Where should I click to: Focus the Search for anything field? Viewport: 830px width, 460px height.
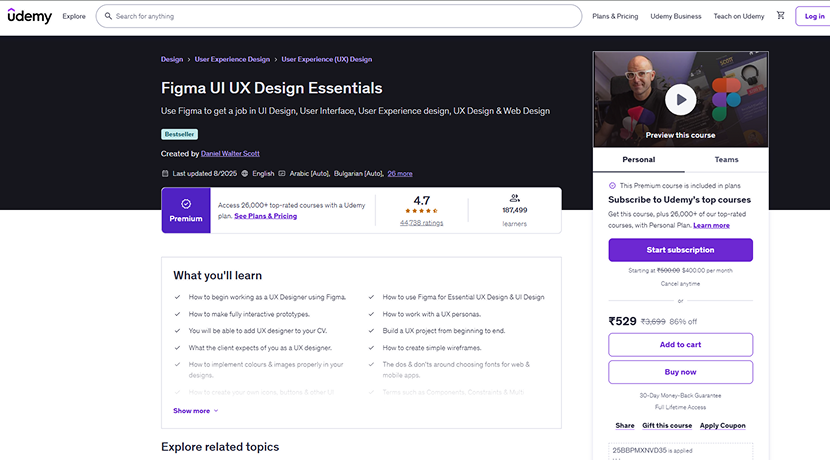[x=339, y=16]
